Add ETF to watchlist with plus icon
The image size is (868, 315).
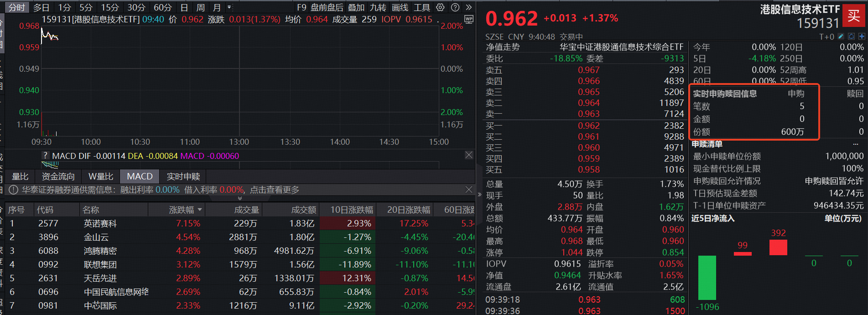[862, 37]
